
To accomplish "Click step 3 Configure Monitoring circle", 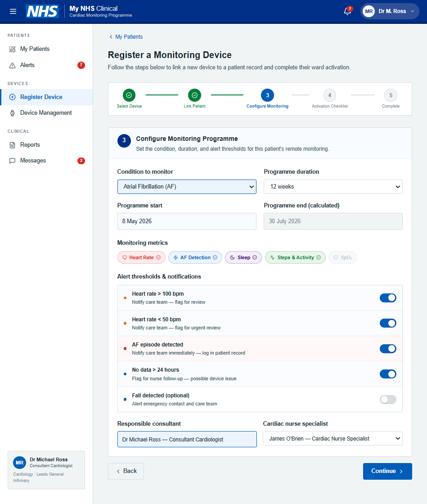I will [267, 95].
